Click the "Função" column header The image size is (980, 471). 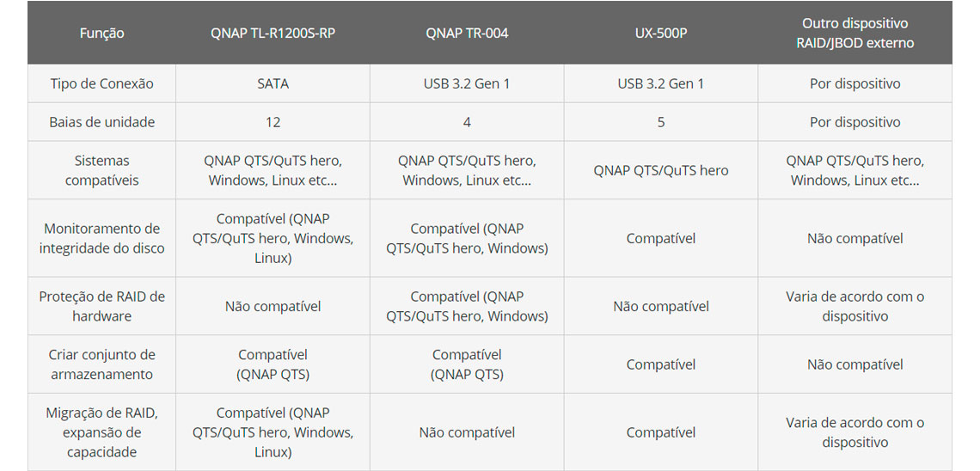click(x=101, y=34)
